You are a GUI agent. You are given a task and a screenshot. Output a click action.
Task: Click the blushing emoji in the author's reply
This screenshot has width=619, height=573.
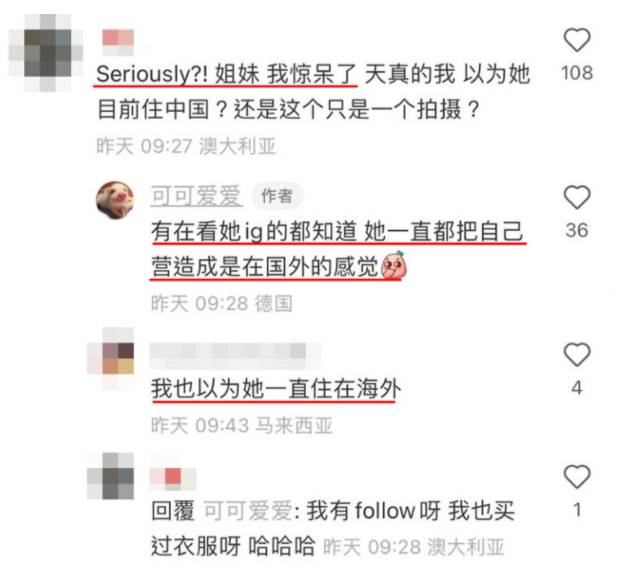coord(394,267)
